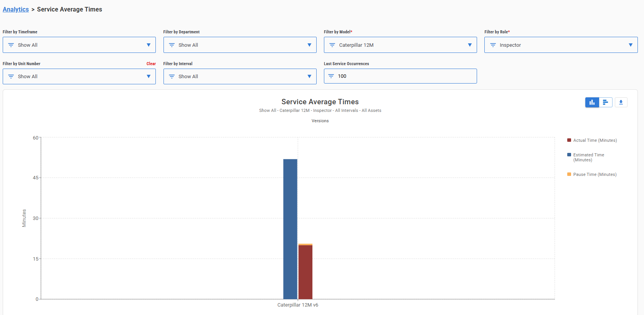Go to the Analytics breadcrumb link
644x315 pixels.
(16, 9)
